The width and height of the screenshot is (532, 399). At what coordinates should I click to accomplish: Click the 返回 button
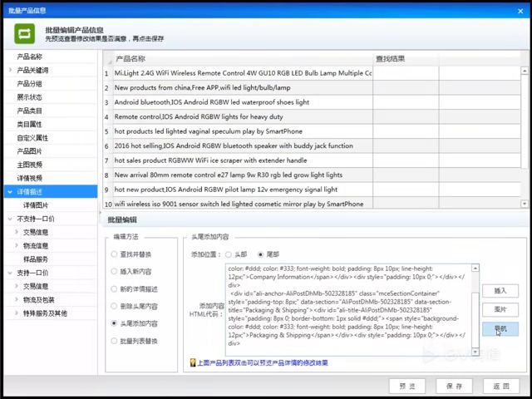[x=501, y=386]
